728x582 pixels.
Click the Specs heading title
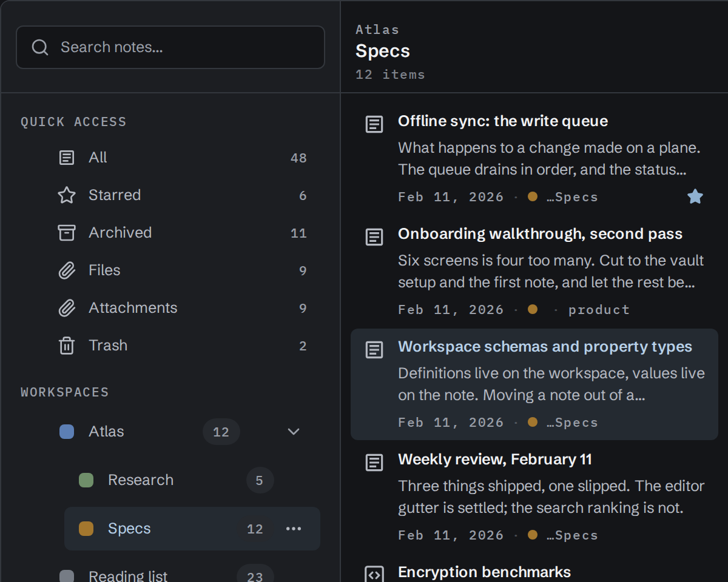(383, 51)
